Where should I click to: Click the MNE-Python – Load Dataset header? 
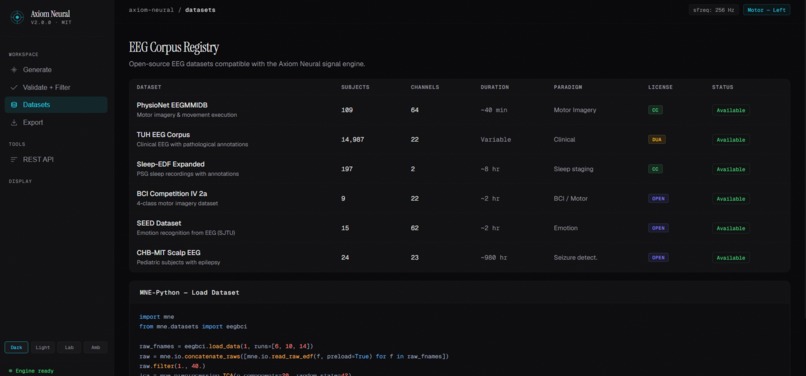(x=189, y=293)
